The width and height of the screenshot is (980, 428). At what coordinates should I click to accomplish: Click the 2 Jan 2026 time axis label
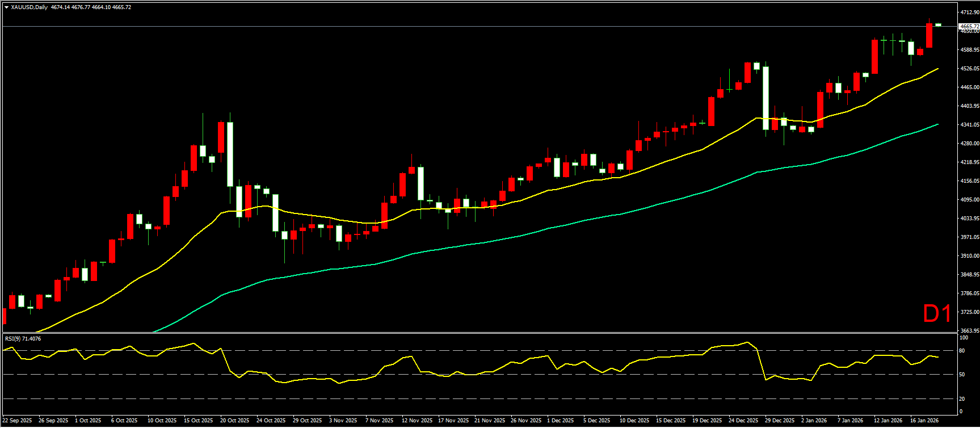(814, 421)
